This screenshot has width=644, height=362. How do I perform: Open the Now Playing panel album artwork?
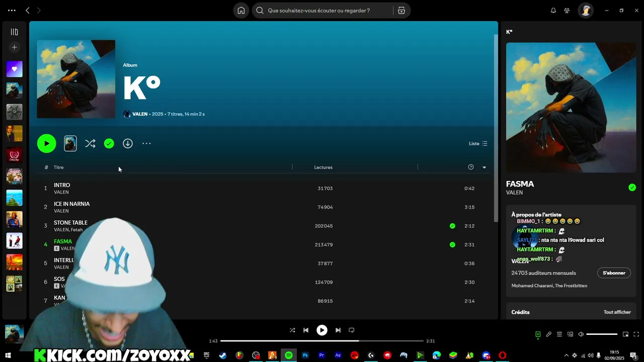click(571, 108)
